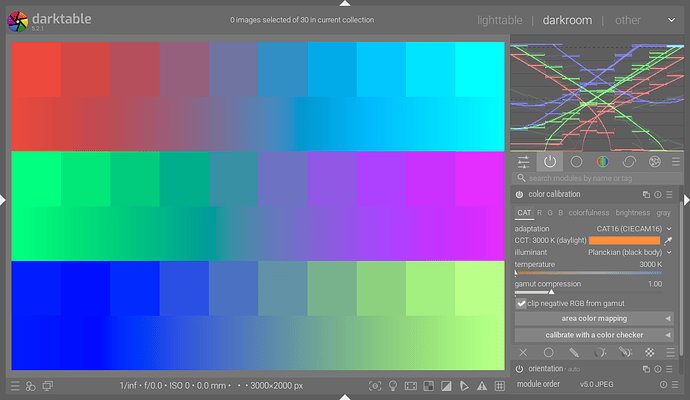Toggle the orientation module power button

[x=520, y=369]
